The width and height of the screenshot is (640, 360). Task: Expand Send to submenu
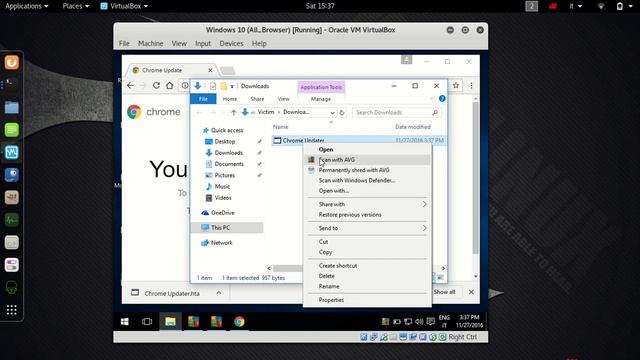pyautogui.click(x=367, y=228)
